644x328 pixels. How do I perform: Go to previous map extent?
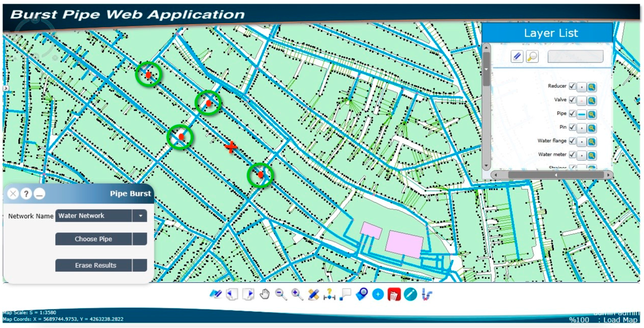[x=232, y=294]
